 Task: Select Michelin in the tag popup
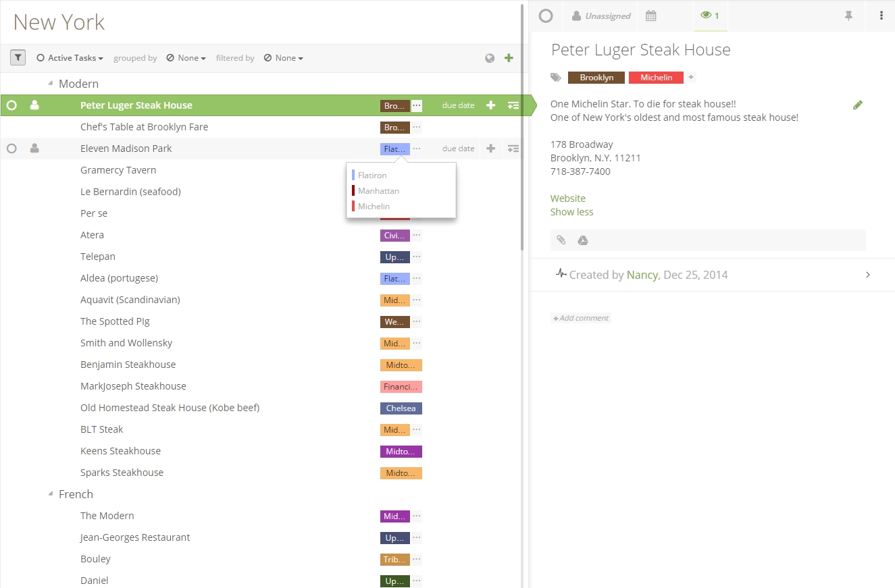point(374,207)
